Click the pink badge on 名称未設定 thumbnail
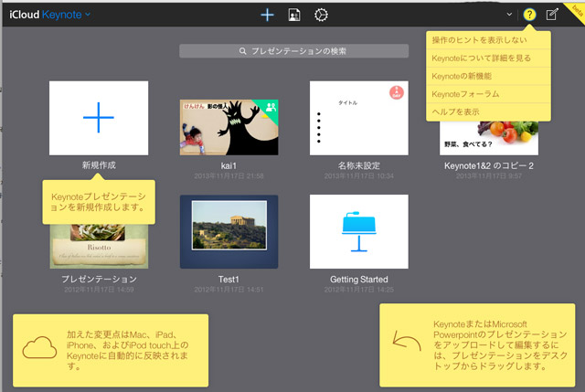This screenshot has width=585, height=392. [x=397, y=92]
